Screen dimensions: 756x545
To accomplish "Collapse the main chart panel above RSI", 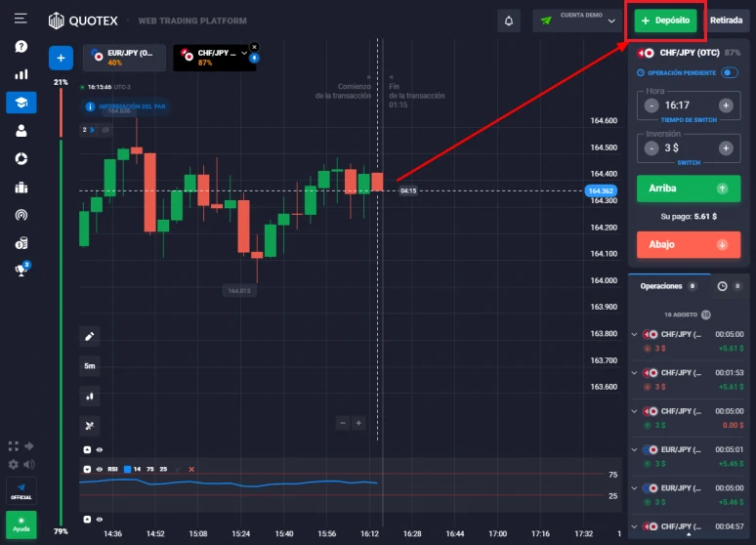I will click(x=87, y=450).
